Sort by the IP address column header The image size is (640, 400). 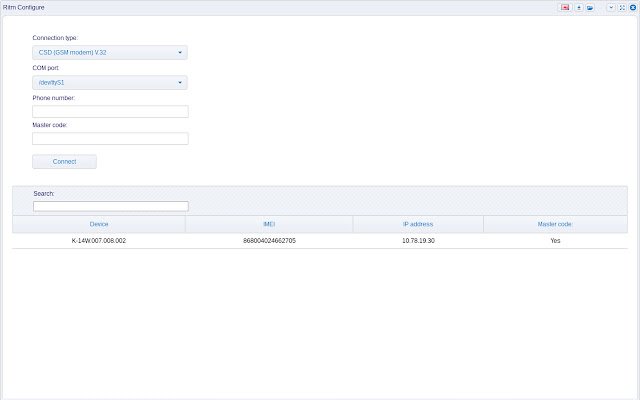(x=418, y=224)
